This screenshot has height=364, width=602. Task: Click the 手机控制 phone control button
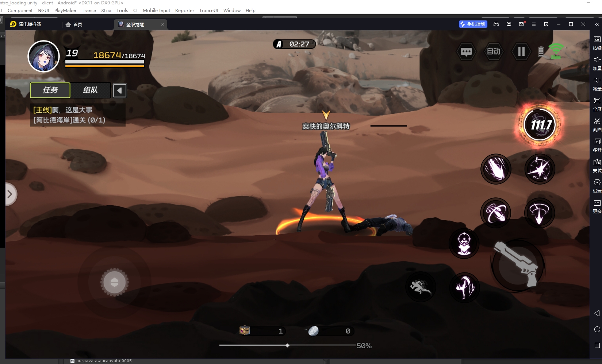click(473, 24)
